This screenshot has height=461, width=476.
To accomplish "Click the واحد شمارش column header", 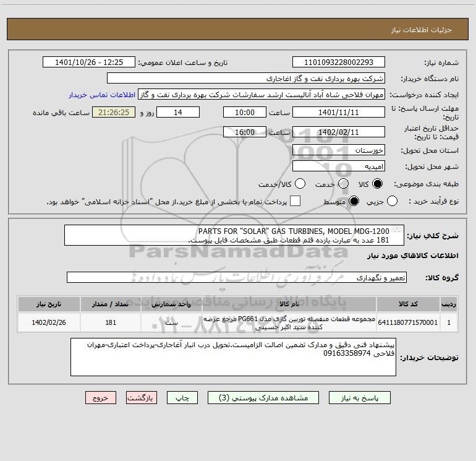I will point(171,304).
